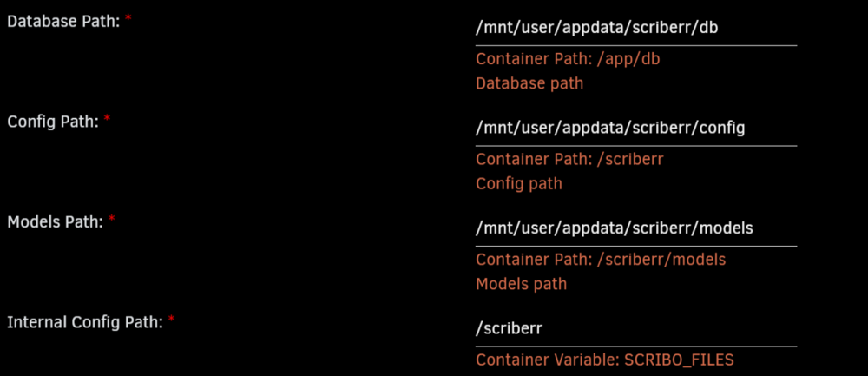
Task: Click the Internal Config Path /scriberr field
Action: 636,329
